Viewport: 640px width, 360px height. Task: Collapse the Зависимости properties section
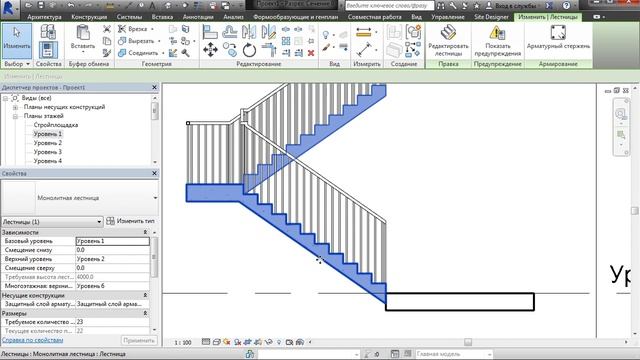pos(145,232)
